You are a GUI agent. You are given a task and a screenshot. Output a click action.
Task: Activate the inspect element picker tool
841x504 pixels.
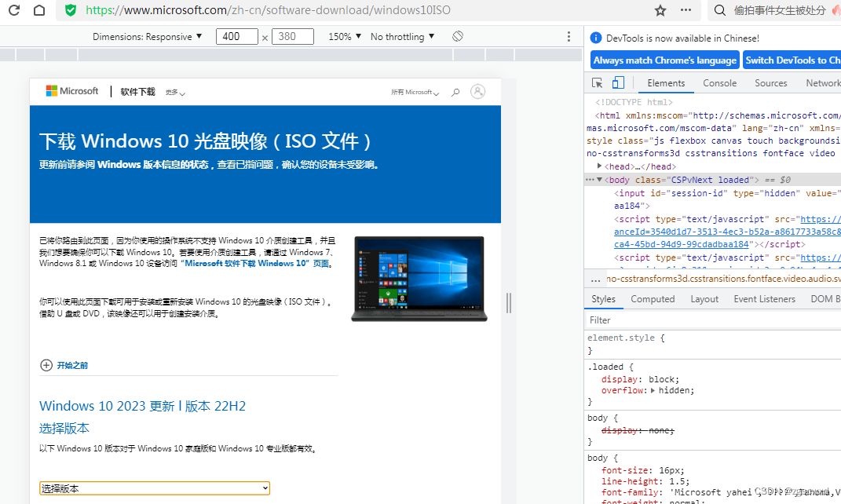click(597, 82)
